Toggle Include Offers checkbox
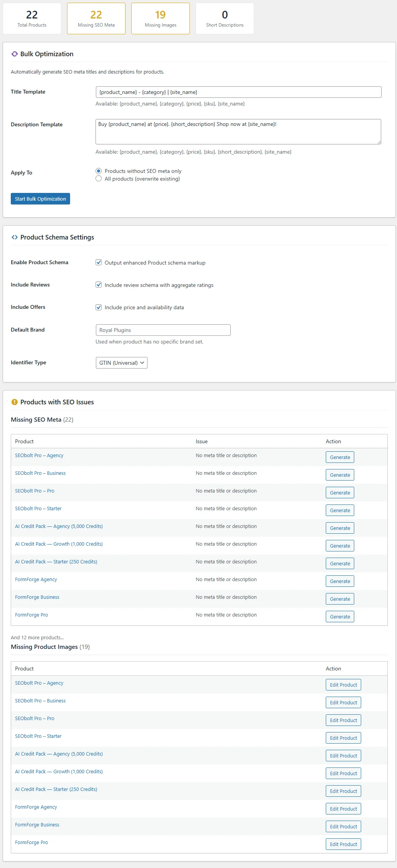The width and height of the screenshot is (397, 868). [99, 307]
